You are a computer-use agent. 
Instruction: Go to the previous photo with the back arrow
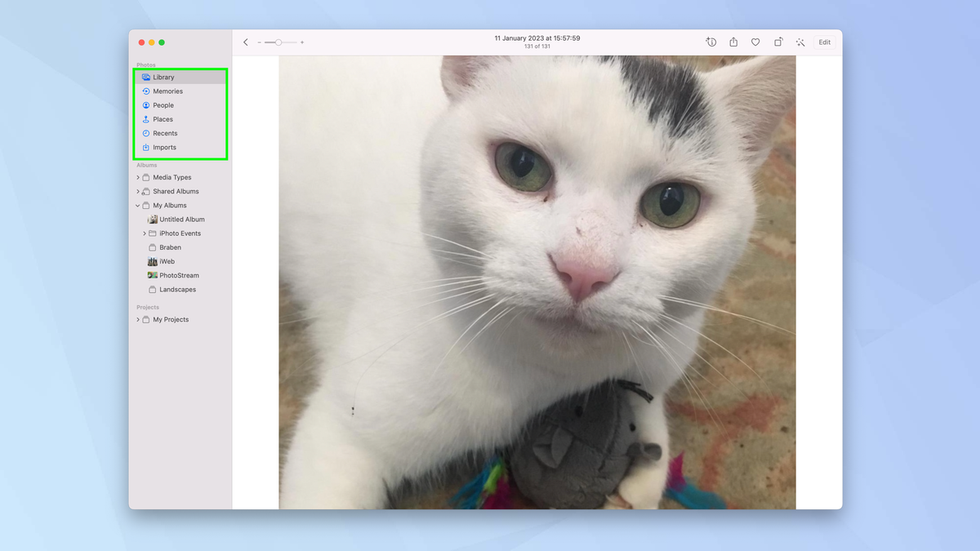pos(246,41)
